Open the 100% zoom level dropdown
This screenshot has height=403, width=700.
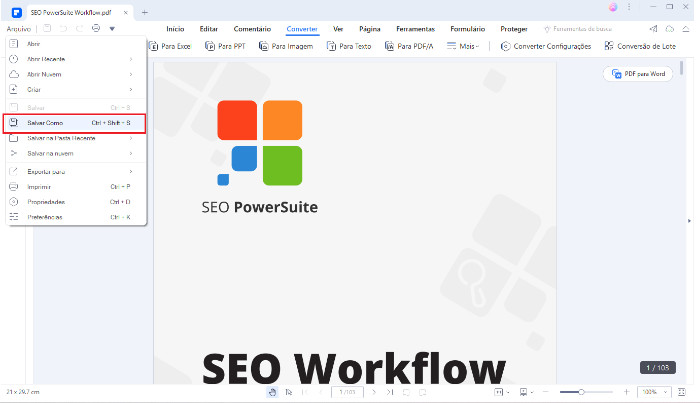(654, 392)
